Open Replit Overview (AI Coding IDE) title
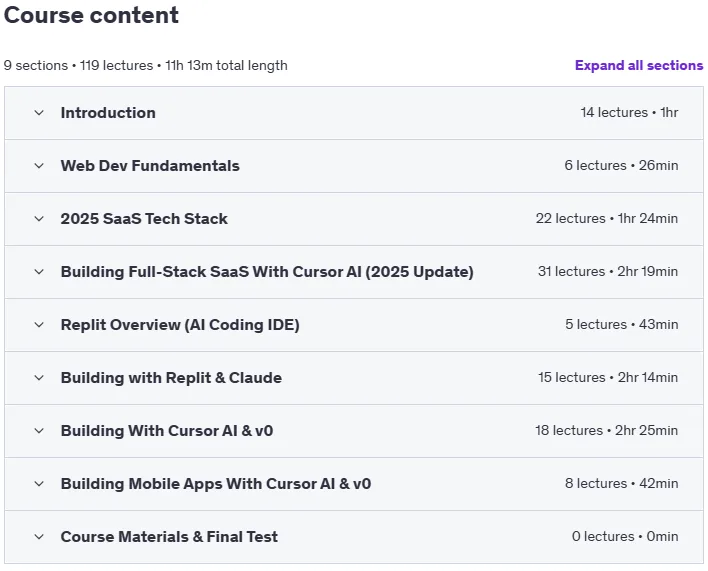Viewport: 708px width, 571px height. pyautogui.click(x=180, y=325)
